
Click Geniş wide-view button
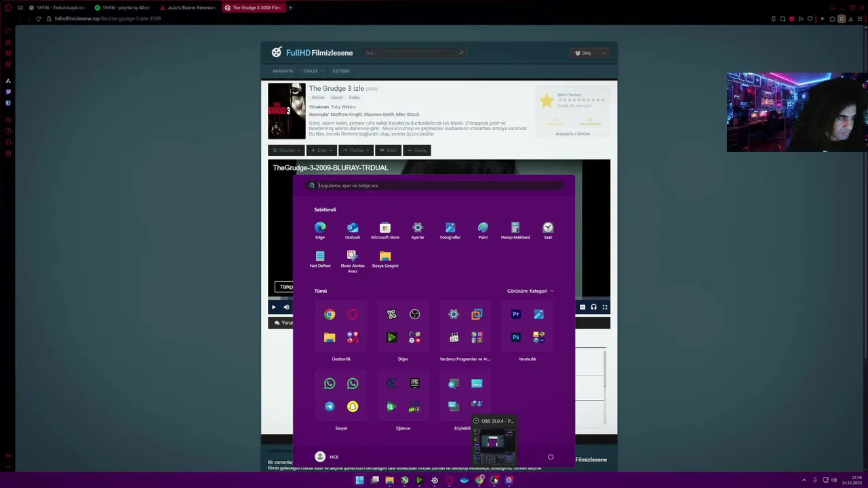(417, 150)
